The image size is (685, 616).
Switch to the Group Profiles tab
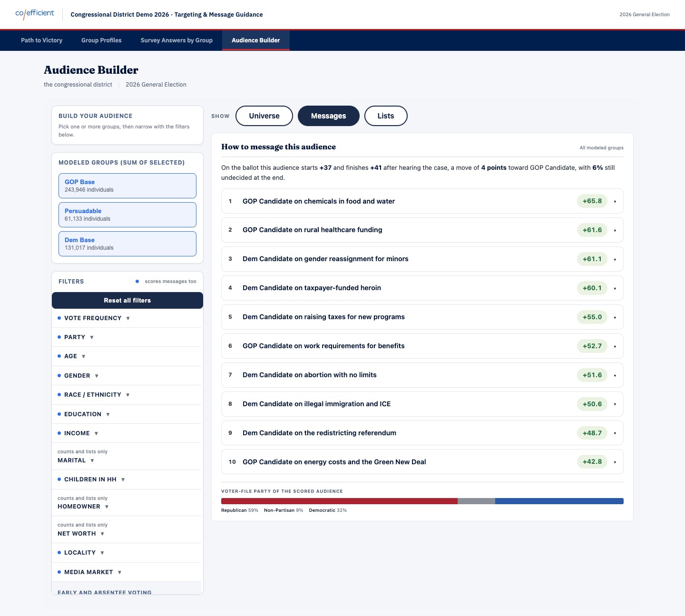click(x=101, y=40)
